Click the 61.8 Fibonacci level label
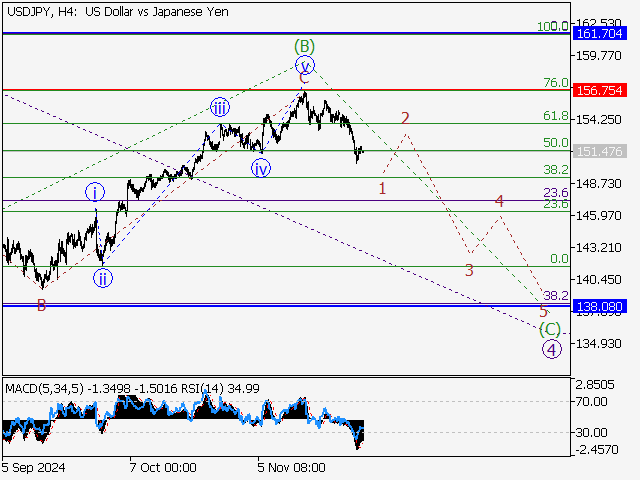The image size is (640, 480). point(555,116)
